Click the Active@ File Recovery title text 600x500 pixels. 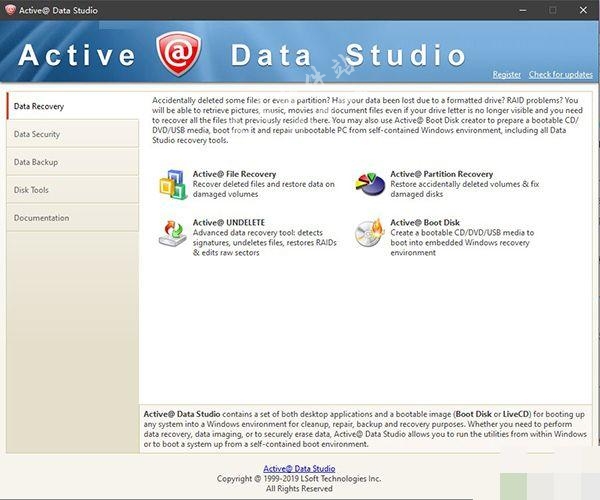(x=234, y=174)
